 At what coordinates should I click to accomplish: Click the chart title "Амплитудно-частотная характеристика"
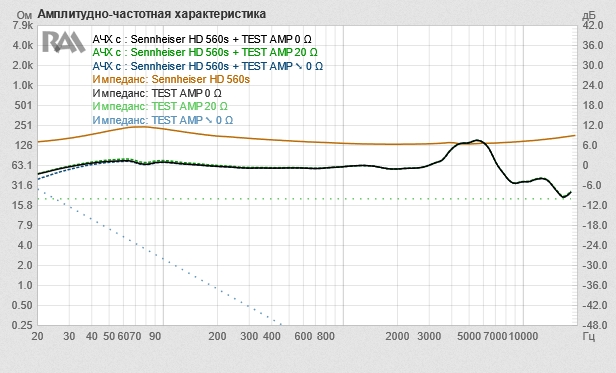[x=152, y=14]
